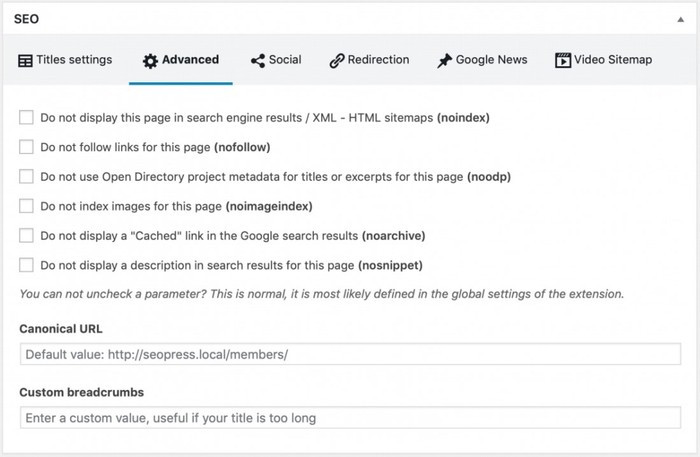Enable the noimageindex checkbox
Image resolution: width=700 pixels, height=457 pixels.
click(x=26, y=206)
